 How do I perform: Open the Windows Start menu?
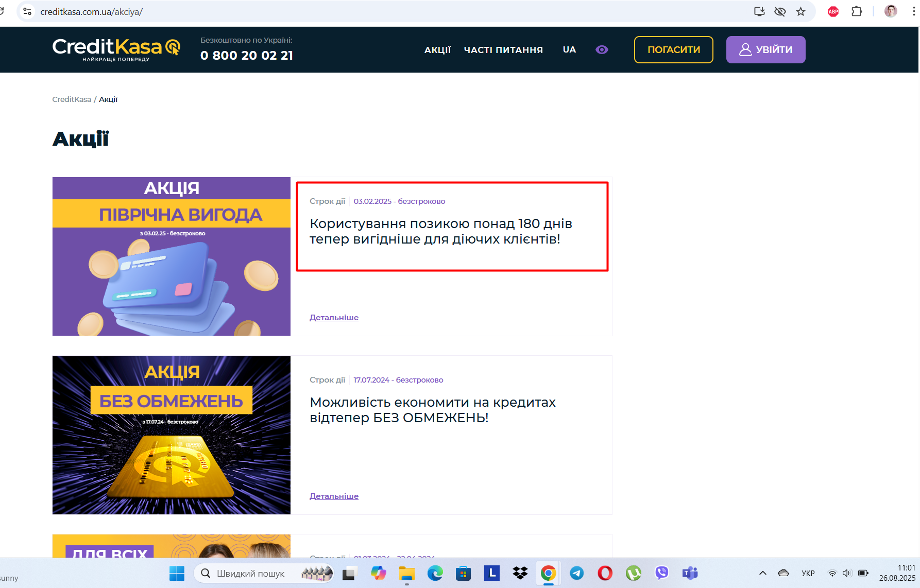(x=177, y=573)
